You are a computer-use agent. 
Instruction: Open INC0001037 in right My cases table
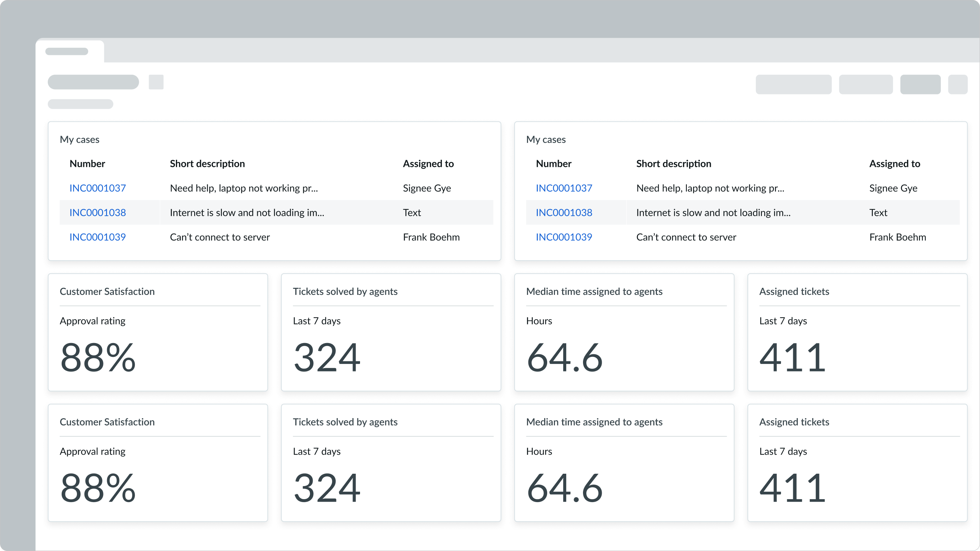(x=564, y=188)
